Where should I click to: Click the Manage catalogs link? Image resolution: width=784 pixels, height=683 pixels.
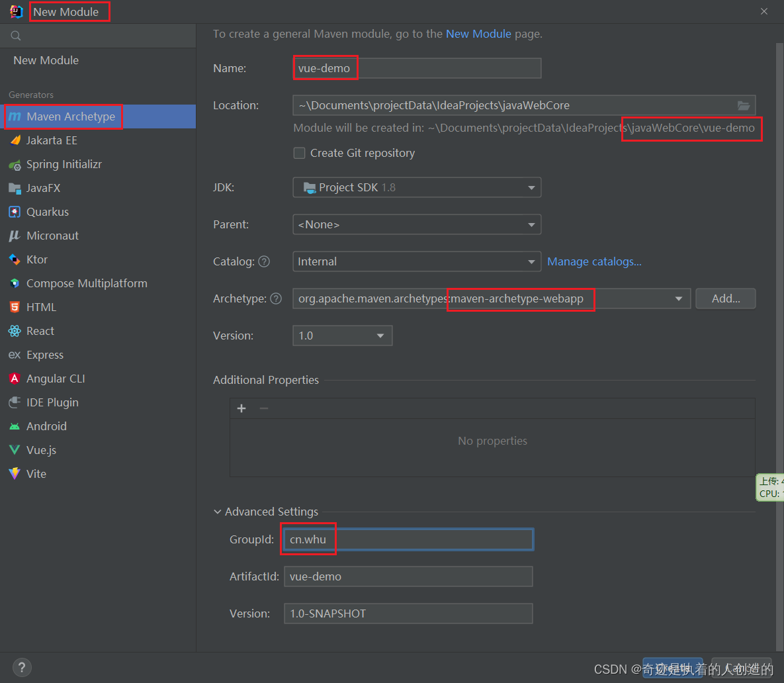click(x=594, y=261)
